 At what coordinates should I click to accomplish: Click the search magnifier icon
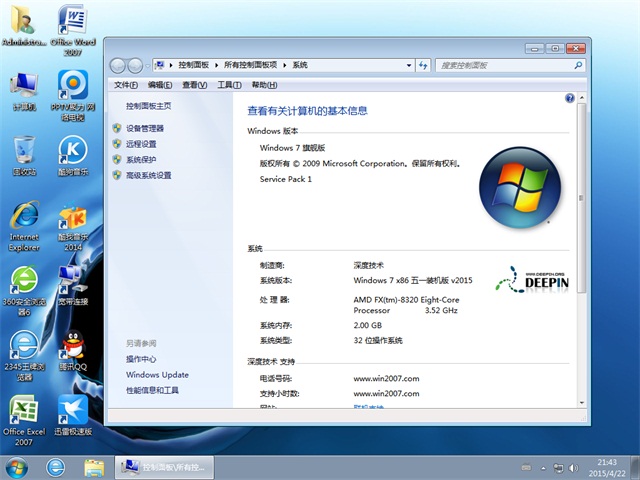(x=578, y=65)
